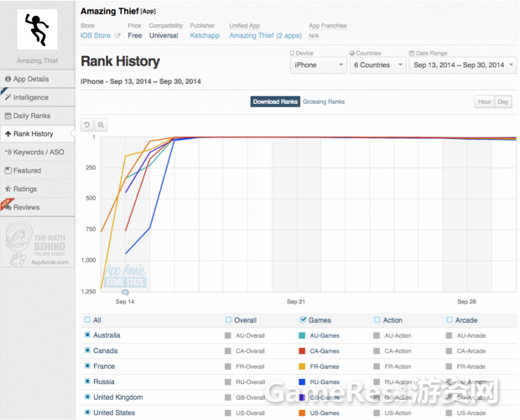This screenshot has height=420, width=520.
Task: Toggle the Canada country row
Action: click(87, 350)
